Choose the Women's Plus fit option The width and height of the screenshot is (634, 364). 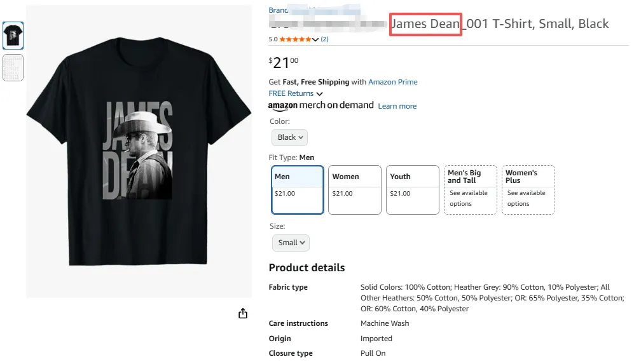528,189
